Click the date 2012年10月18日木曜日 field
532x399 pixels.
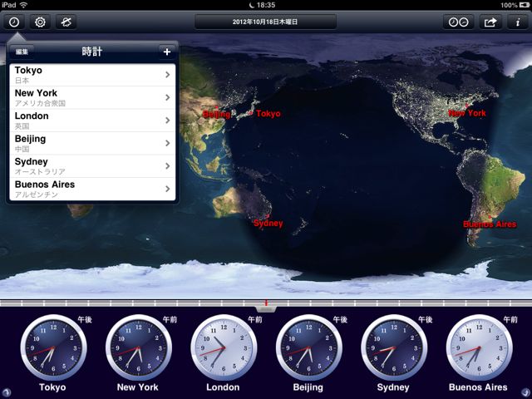[x=265, y=22]
